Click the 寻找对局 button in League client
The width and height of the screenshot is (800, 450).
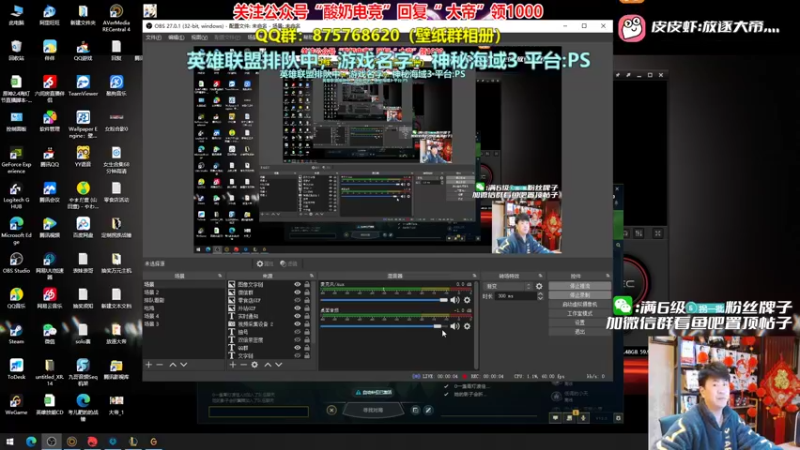tap(373, 410)
